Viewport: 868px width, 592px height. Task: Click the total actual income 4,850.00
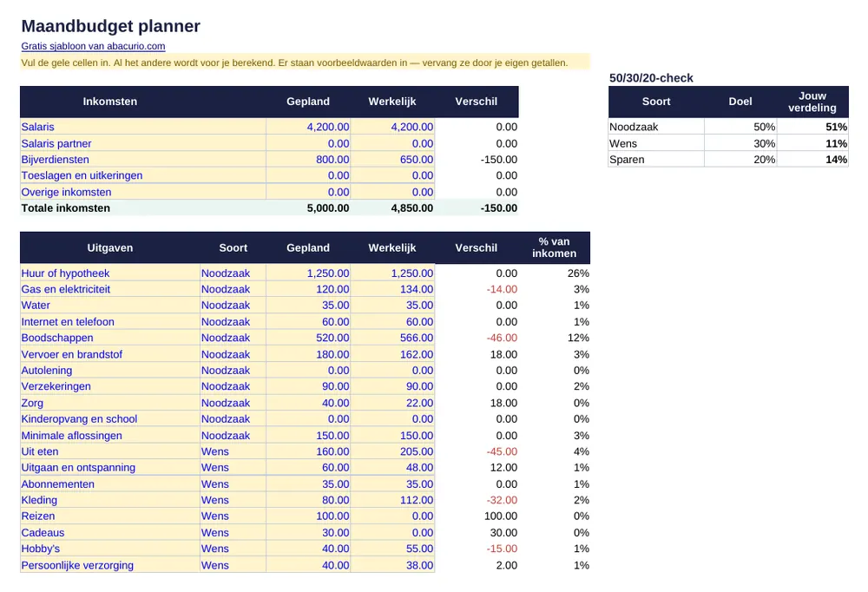(392, 208)
